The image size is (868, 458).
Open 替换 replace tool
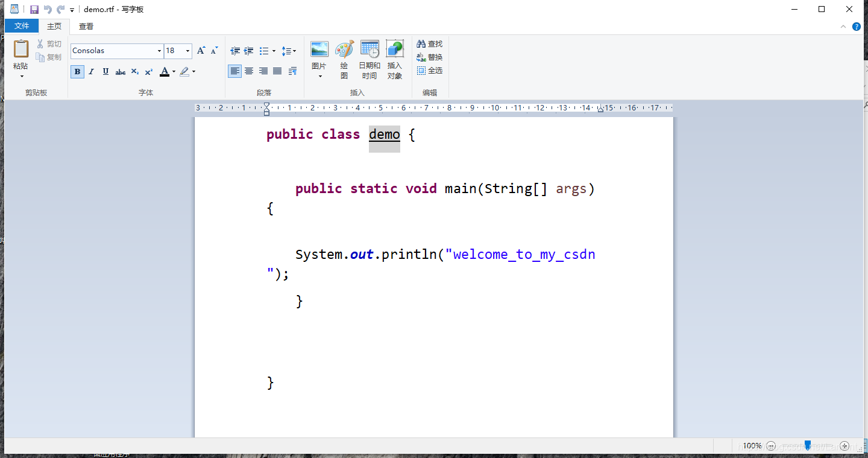click(429, 57)
